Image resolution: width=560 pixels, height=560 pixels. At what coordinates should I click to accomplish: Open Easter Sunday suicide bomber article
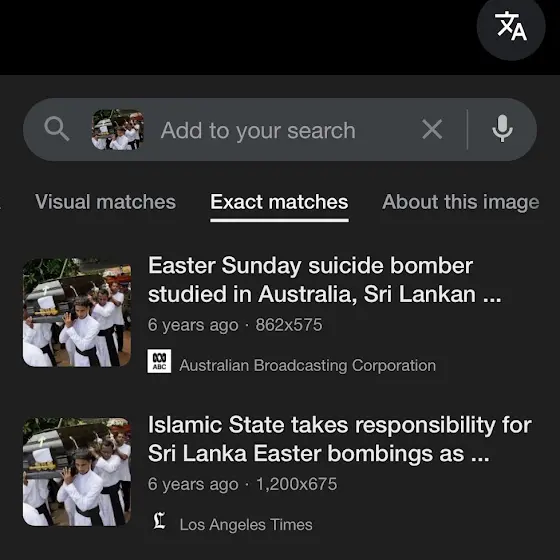coord(325,280)
